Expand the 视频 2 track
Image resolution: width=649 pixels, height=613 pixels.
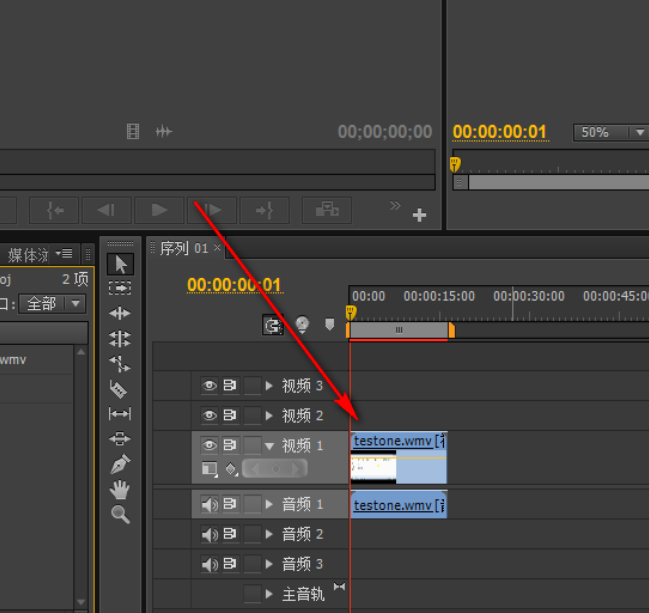tap(269, 415)
